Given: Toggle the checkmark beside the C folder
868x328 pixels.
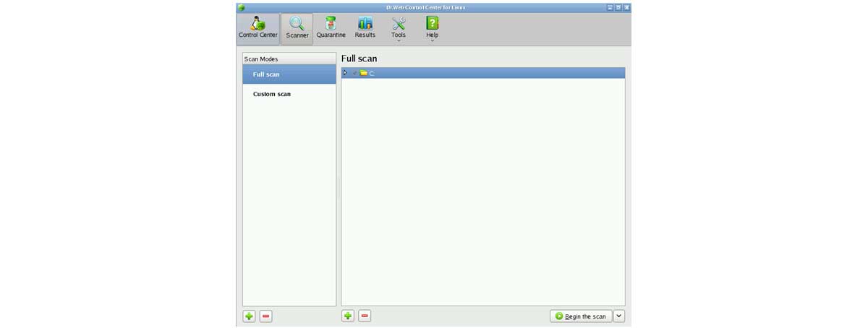Looking at the screenshot, I should click(x=354, y=73).
